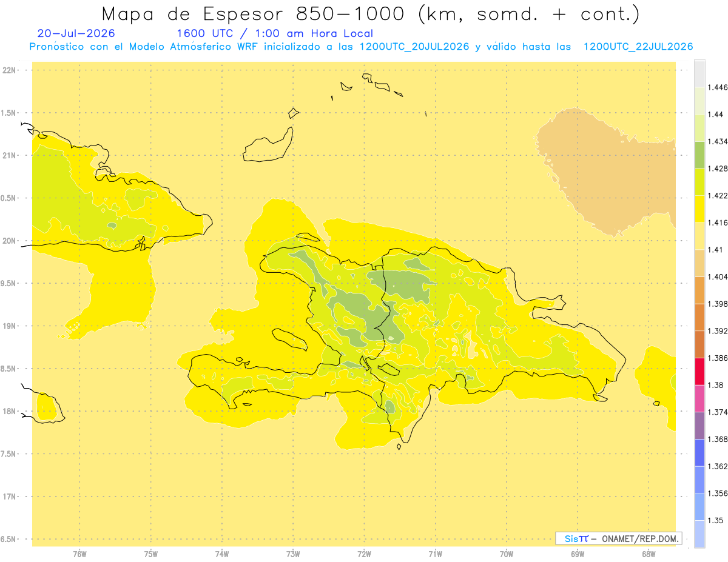
Task: Click the legend value 1.41
Action: [716, 250]
